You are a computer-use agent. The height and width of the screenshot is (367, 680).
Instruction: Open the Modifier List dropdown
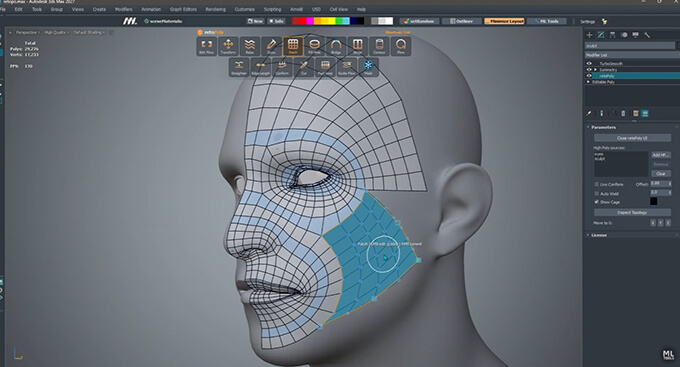(632, 55)
